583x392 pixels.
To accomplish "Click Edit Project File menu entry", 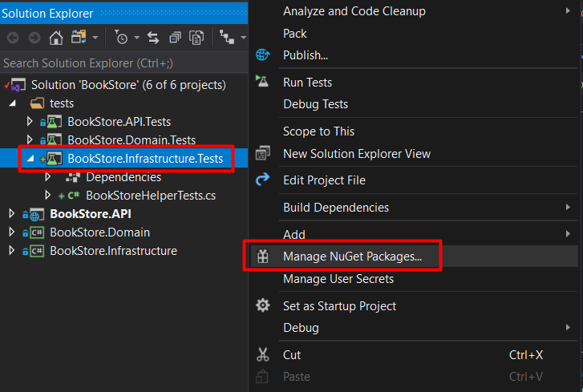I will pos(324,180).
